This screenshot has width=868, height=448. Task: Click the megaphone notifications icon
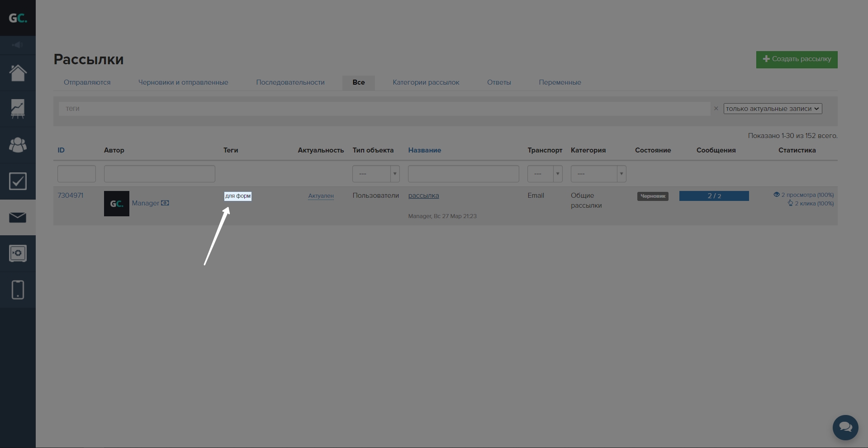(x=18, y=45)
